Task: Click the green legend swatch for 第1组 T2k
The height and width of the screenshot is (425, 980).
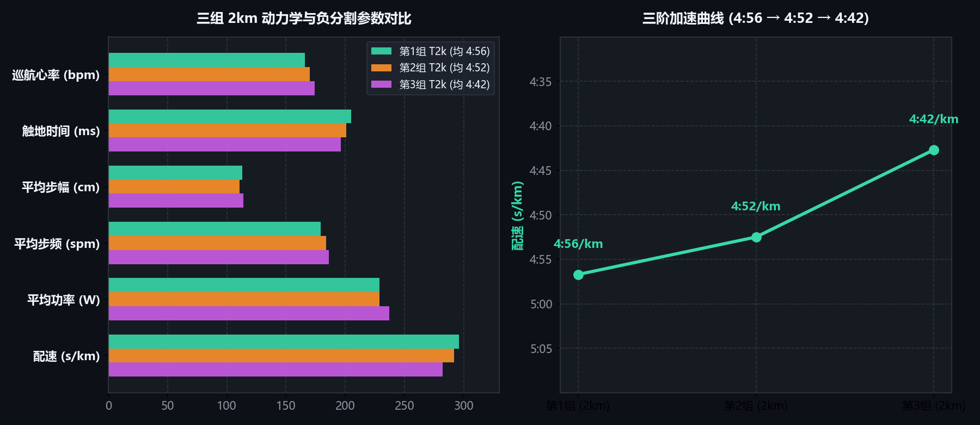Action: click(x=381, y=51)
